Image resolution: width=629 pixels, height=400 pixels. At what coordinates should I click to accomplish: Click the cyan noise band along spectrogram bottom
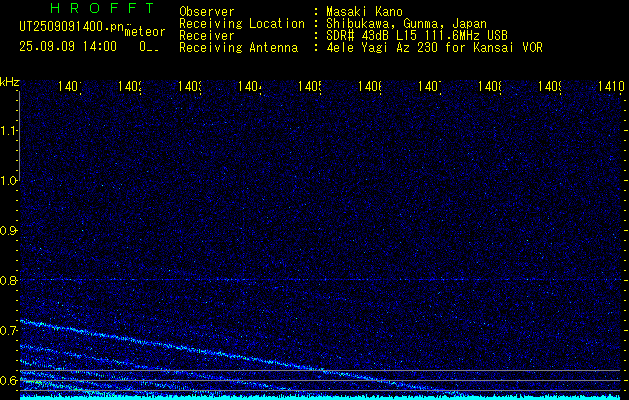tap(320, 398)
